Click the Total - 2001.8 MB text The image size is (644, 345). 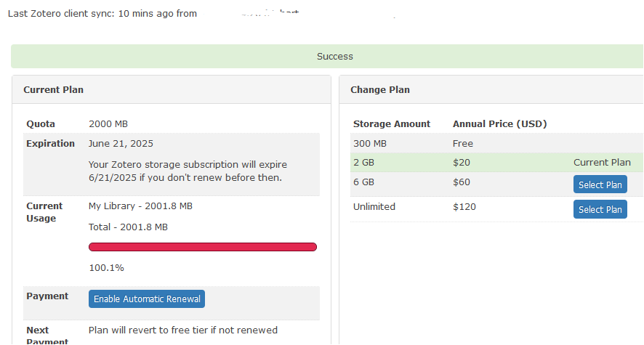coord(128,227)
